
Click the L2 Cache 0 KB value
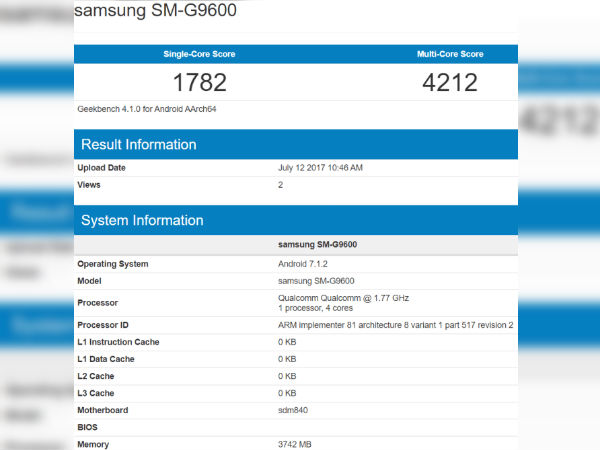click(x=287, y=376)
